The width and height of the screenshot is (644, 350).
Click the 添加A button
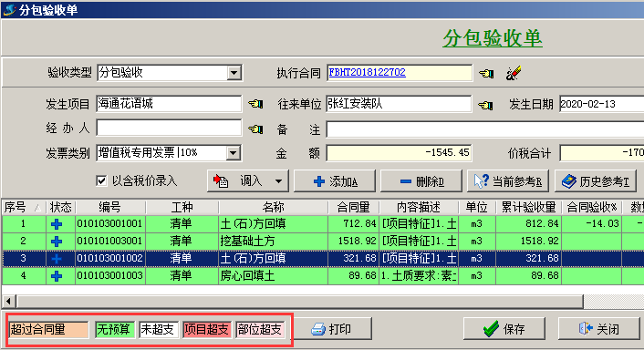click(335, 181)
